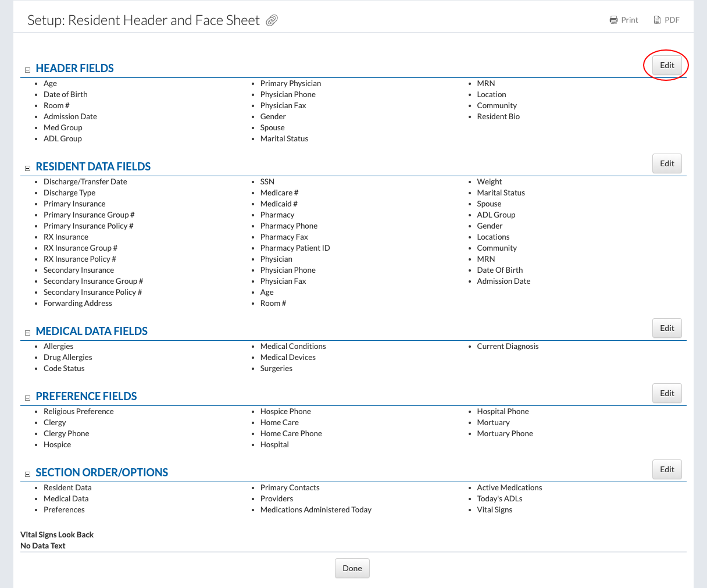Collapse Preference Fields using its minus icon
The width and height of the screenshot is (707, 588).
click(27, 398)
